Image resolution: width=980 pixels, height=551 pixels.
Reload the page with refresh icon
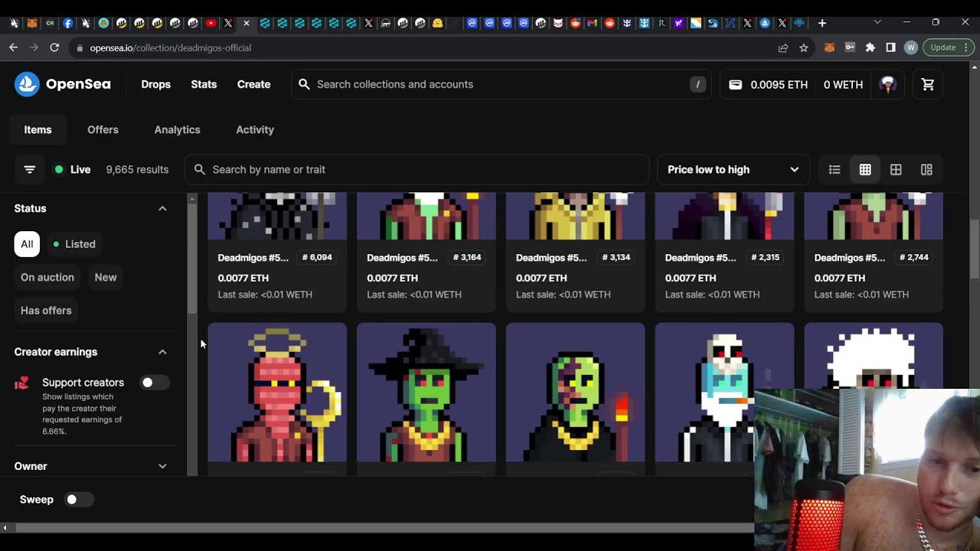[x=54, y=47]
